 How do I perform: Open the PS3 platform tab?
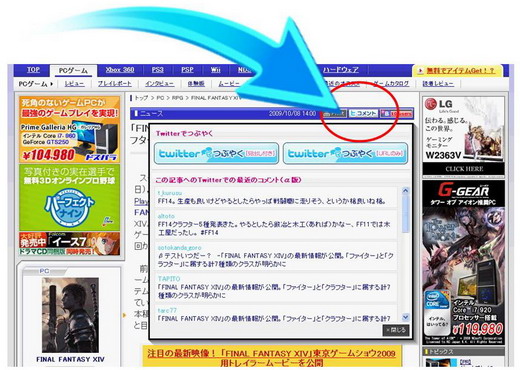[158, 70]
